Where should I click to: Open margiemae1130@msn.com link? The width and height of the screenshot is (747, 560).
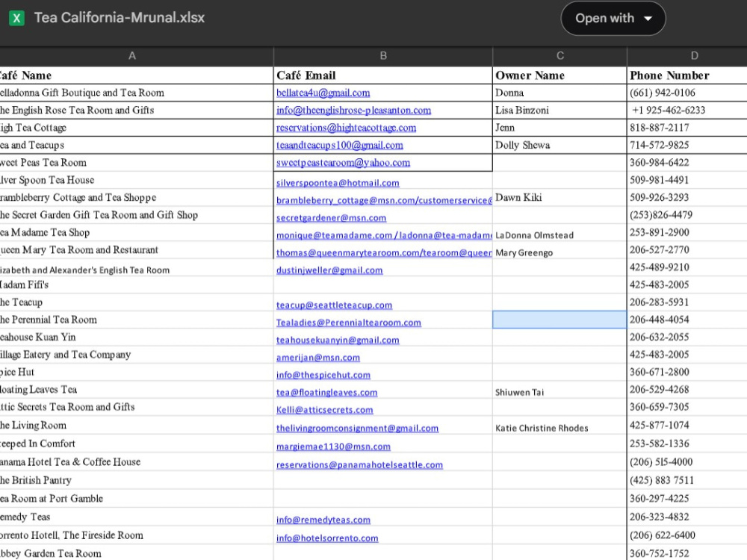coord(333,447)
